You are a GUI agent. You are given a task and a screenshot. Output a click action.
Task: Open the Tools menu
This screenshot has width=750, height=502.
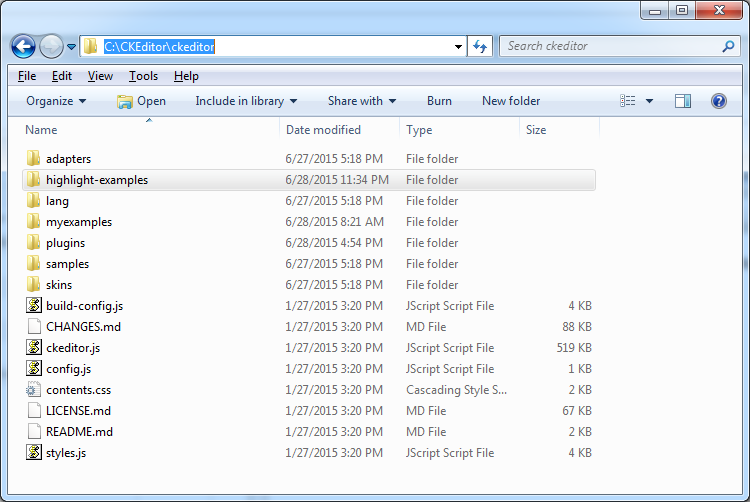tap(143, 76)
